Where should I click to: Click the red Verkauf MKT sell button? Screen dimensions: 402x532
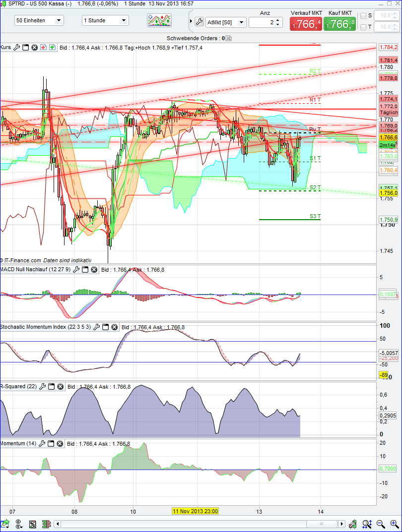(x=305, y=23)
